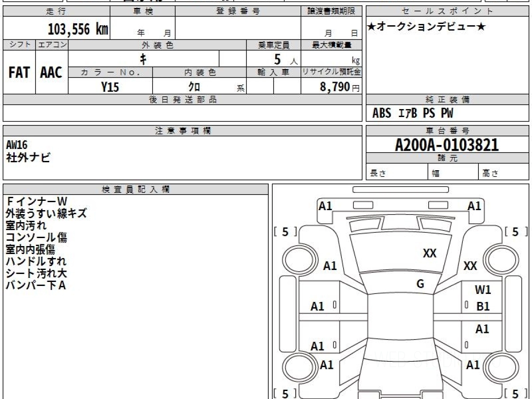
Task: Select the seating capacity 5 人
Action: coord(286,59)
